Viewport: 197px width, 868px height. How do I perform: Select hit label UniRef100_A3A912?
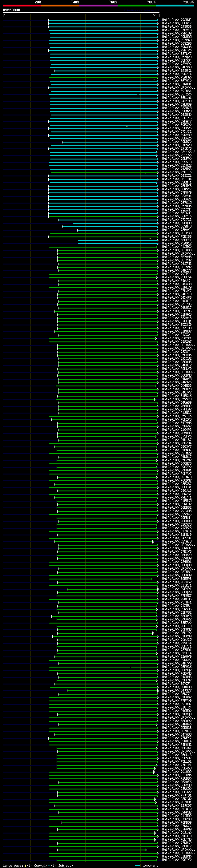pyautogui.click(x=176, y=243)
